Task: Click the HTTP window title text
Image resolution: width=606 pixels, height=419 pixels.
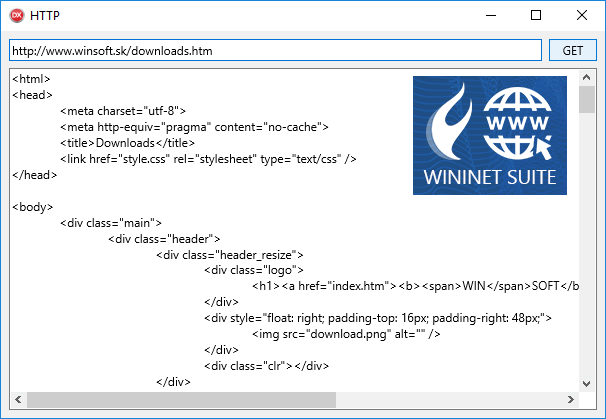Action: coord(45,15)
